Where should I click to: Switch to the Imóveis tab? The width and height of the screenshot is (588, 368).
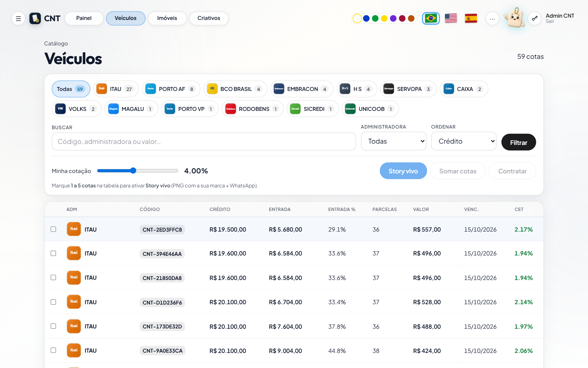pyautogui.click(x=167, y=18)
